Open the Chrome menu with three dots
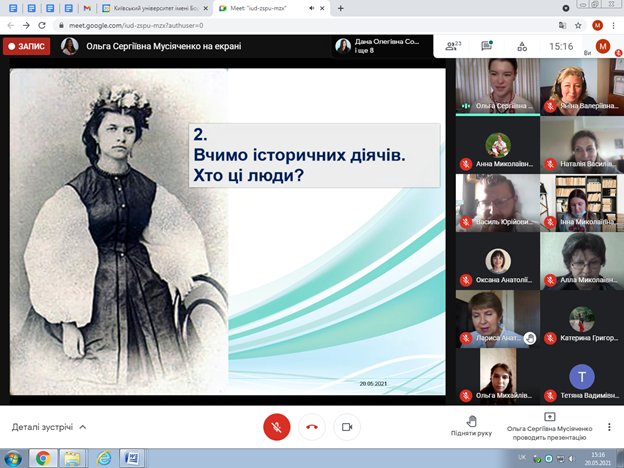 click(x=614, y=25)
